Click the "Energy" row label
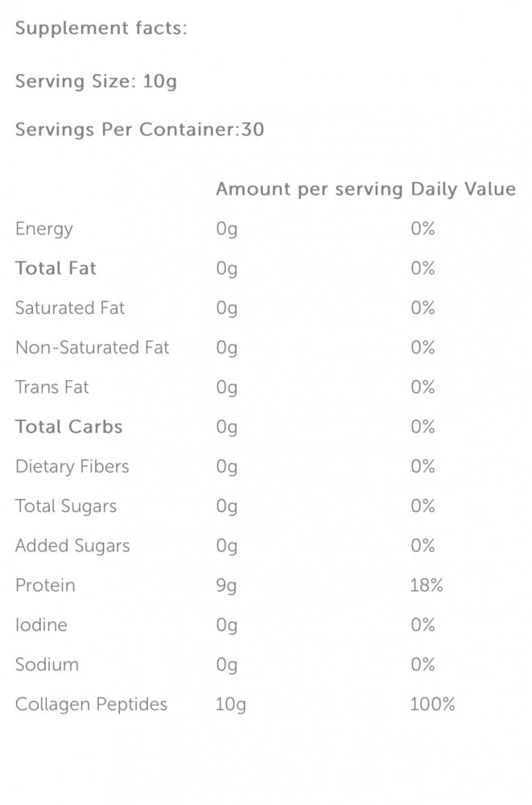Viewport: 532px width, 805px height. pos(44,229)
